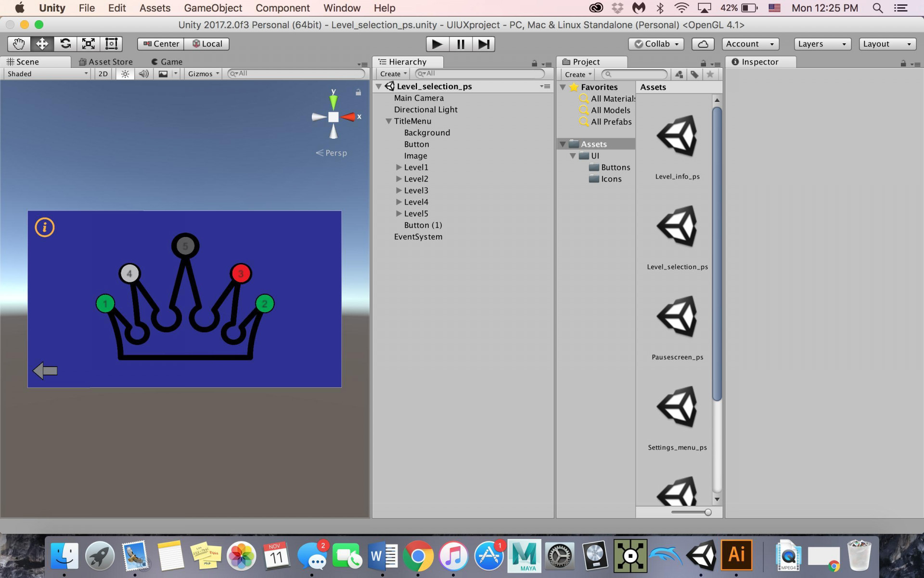Expand the Level1 hierarchy item
The image size is (924, 578).
pyautogui.click(x=398, y=167)
